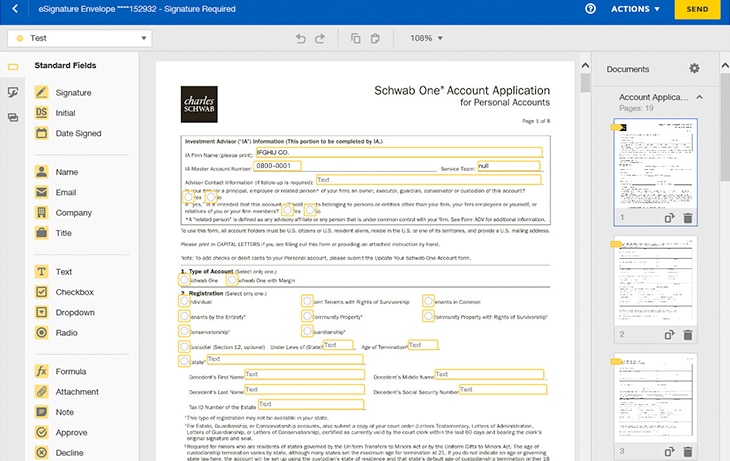Pick the Decline field tool

(x=59, y=453)
